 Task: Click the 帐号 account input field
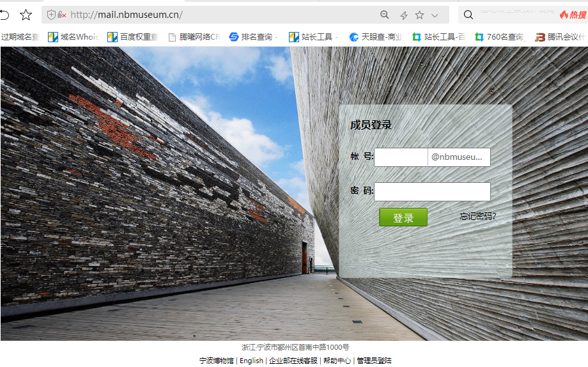401,157
